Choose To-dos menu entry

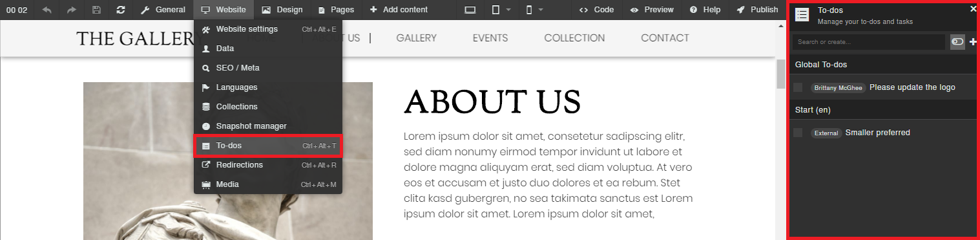[x=268, y=146]
